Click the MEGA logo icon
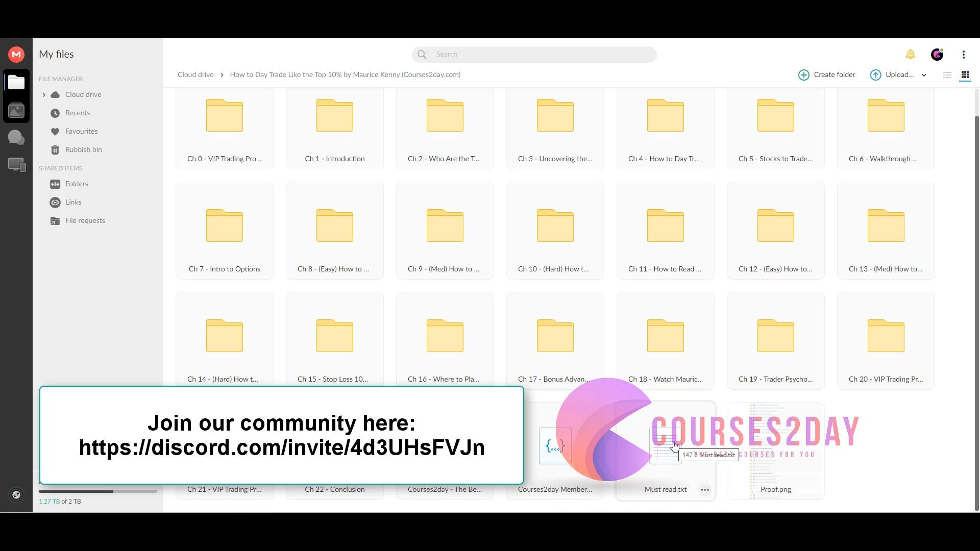 pos(16,54)
